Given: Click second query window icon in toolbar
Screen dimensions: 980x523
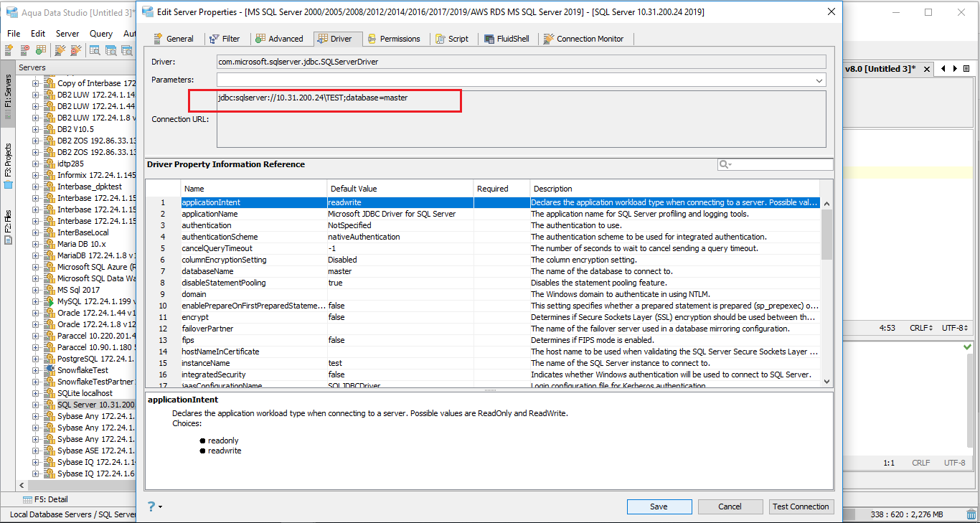Looking at the screenshot, I should (x=111, y=50).
